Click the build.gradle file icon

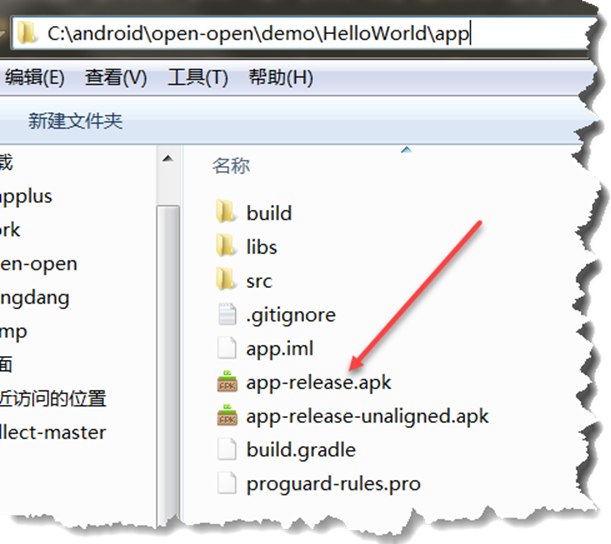tap(227, 449)
